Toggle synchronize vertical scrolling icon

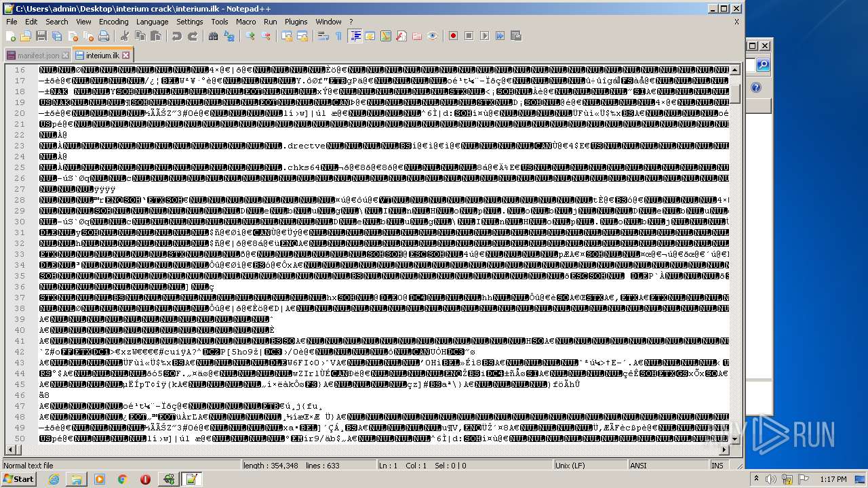pos(286,36)
